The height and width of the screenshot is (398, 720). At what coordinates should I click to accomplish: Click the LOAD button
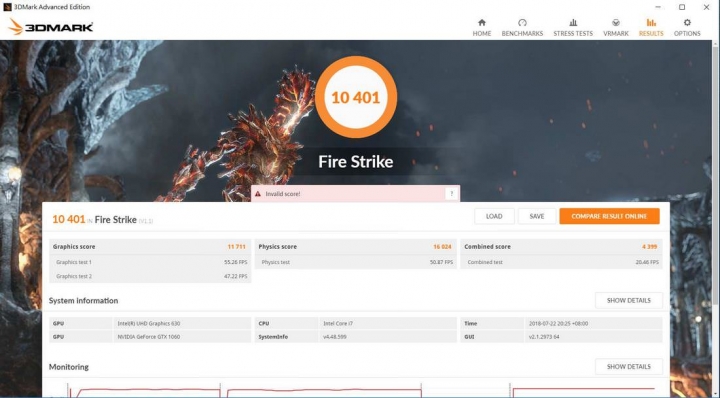point(494,216)
